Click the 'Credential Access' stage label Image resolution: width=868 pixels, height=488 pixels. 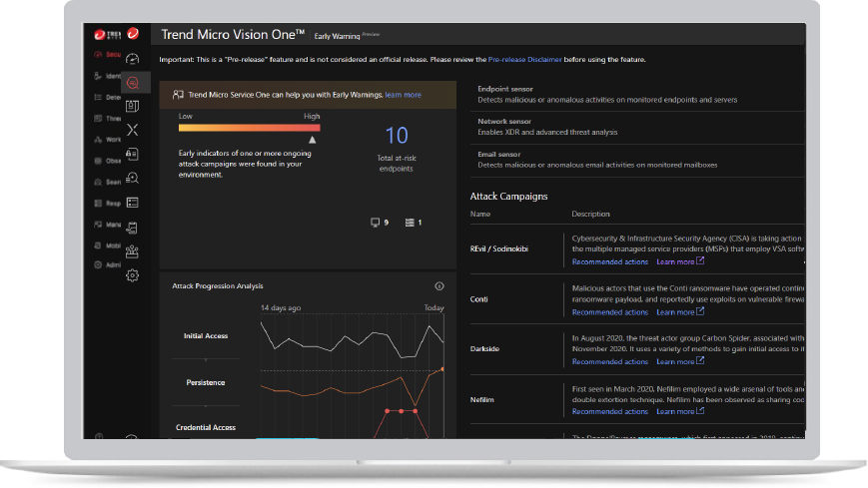[206, 428]
